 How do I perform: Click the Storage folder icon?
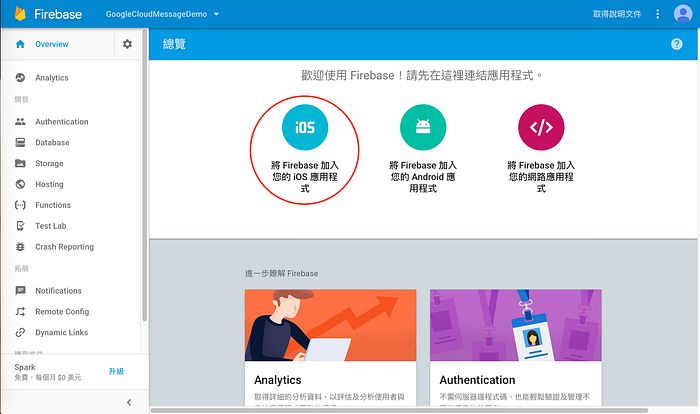(20, 163)
